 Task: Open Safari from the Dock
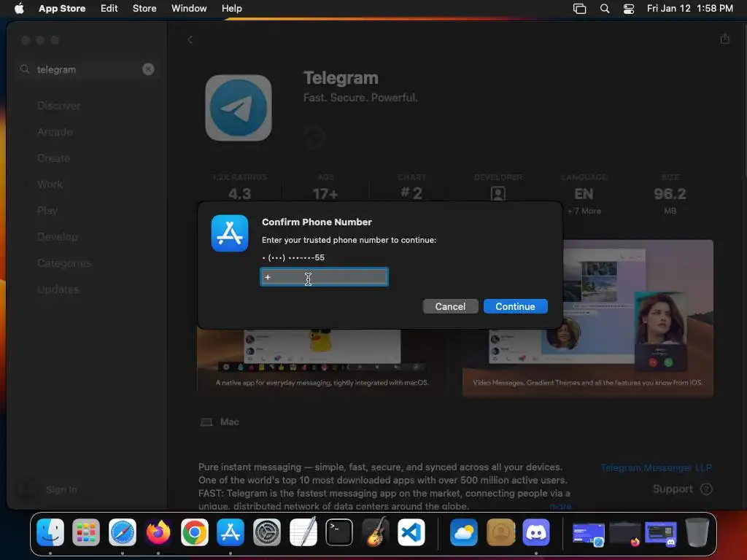123,532
